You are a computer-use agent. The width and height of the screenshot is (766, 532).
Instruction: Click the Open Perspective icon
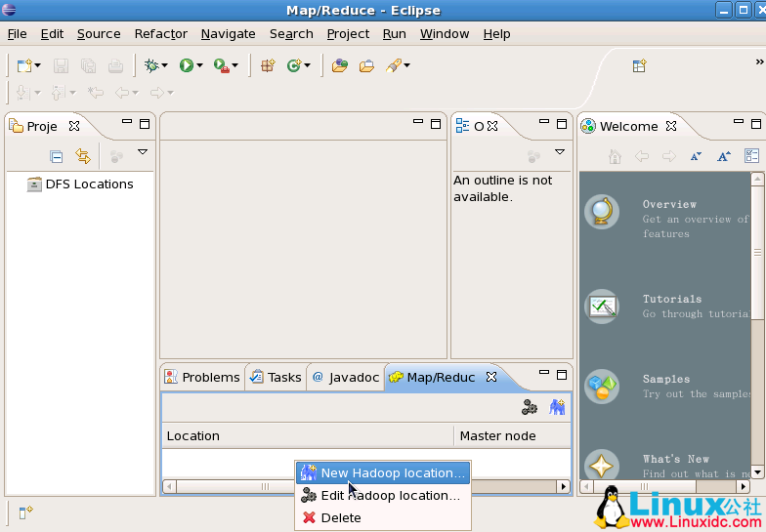point(639,65)
